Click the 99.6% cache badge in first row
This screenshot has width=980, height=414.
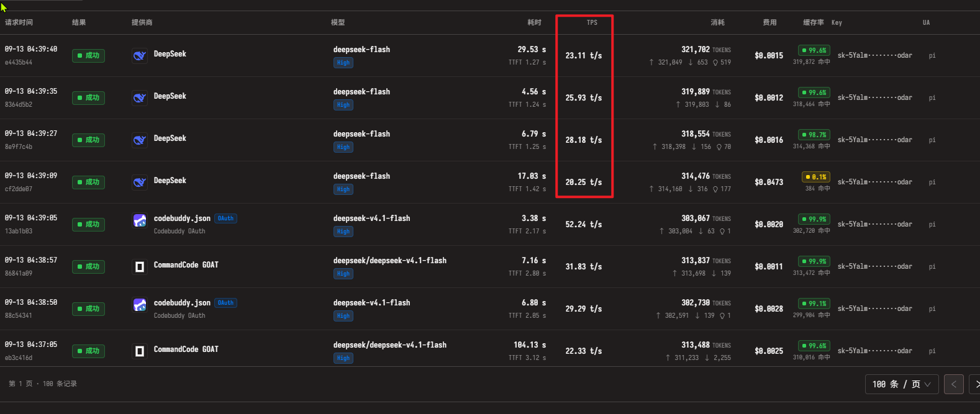[x=815, y=50]
